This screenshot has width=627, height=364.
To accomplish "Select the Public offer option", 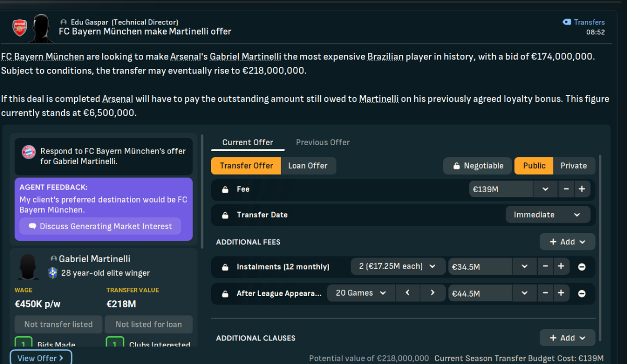I will tap(534, 166).
